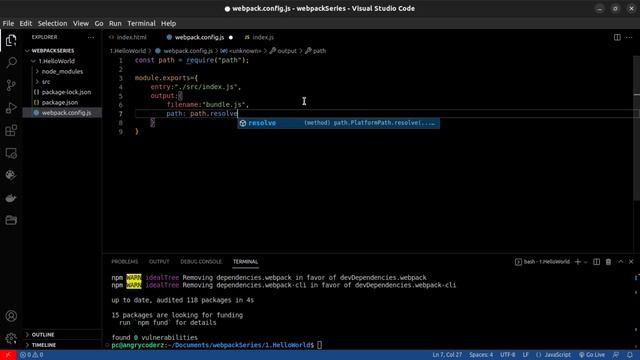Switch to the DEBUG CONSOLE tab
Image resolution: width=640 pixels, height=360 pixels.
click(201, 262)
